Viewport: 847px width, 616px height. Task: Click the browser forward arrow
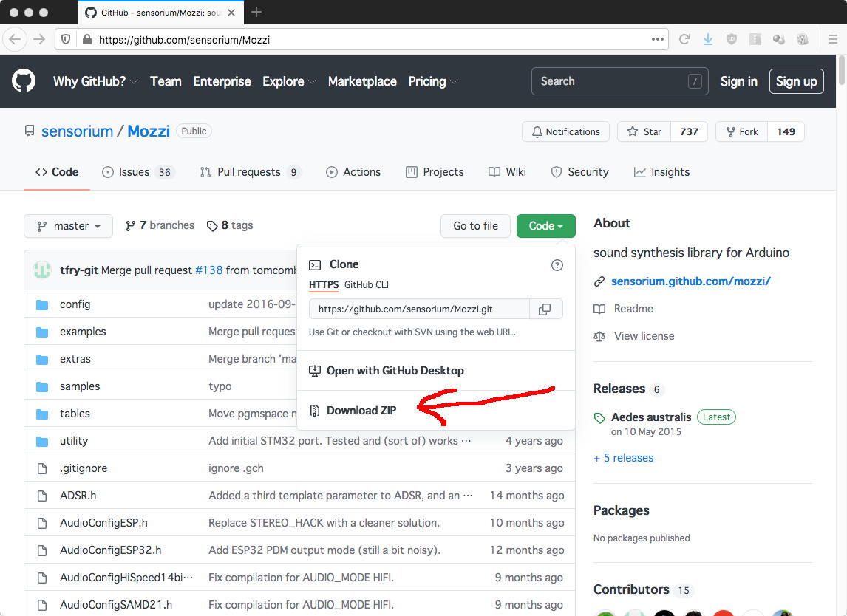point(39,39)
